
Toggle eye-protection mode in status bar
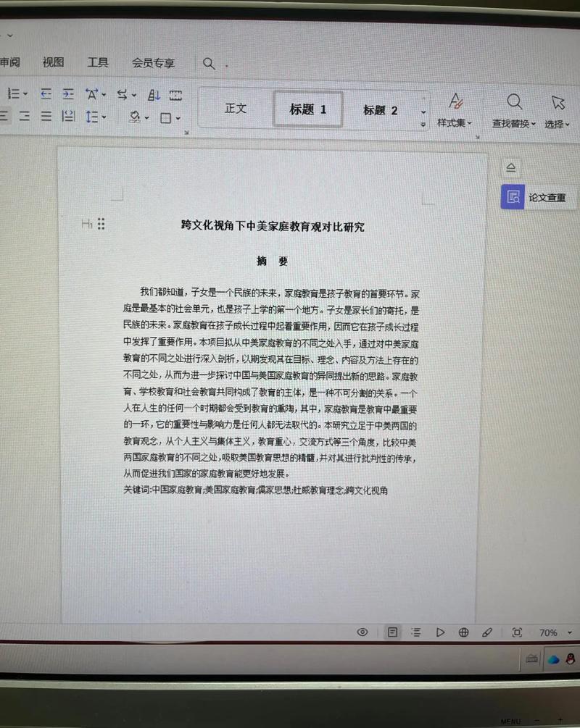[362, 632]
